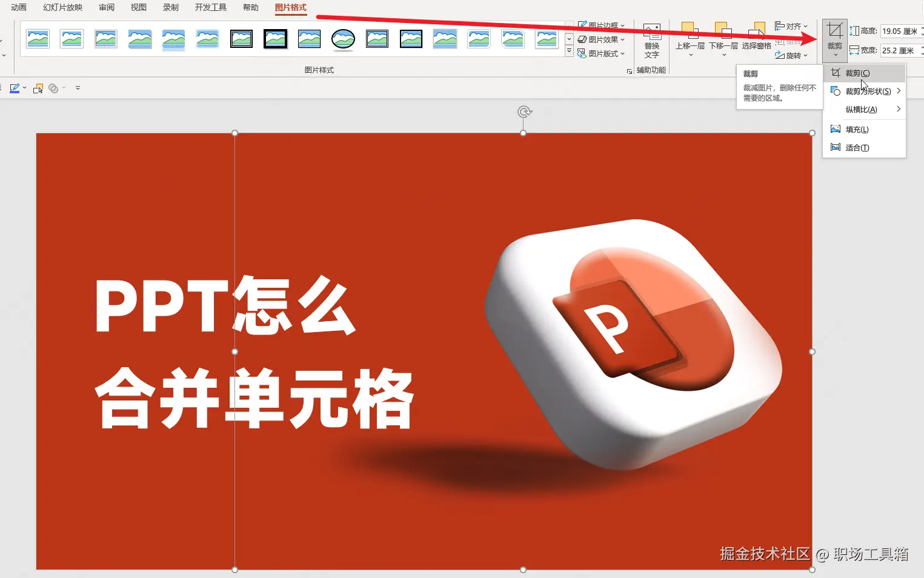924x578 pixels.
Task: Choose 适合(T) fit from crop menu
Action: point(864,148)
